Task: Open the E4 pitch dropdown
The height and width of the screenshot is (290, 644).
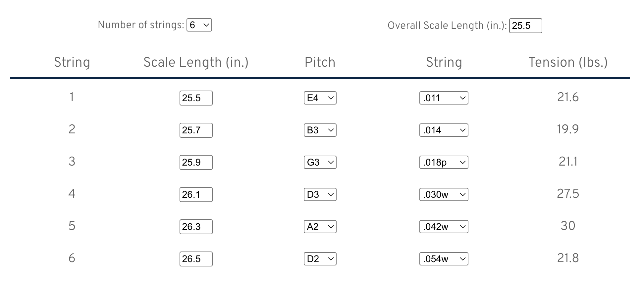Action: (320, 98)
